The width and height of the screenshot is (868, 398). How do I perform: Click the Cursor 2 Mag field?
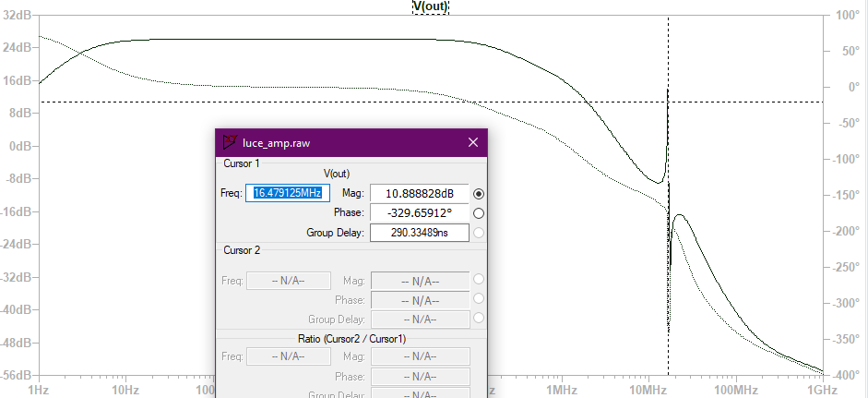pyautogui.click(x=420, y=281)
